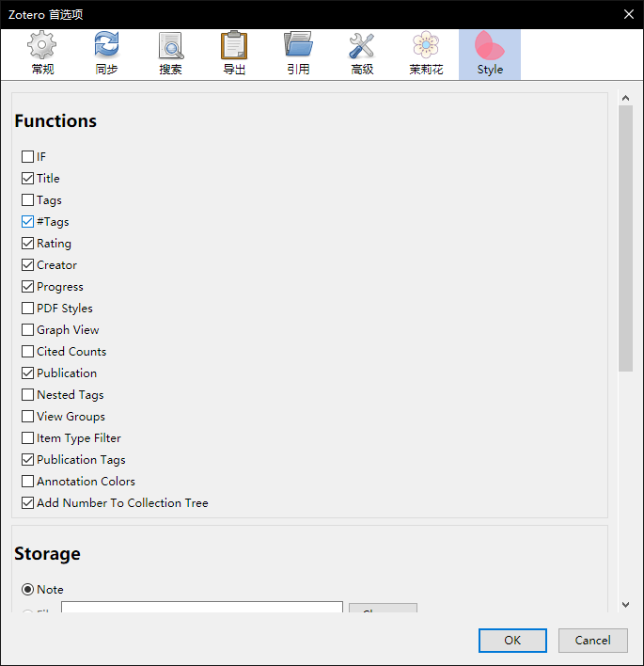Open the 搜索 search magnifier icon
Viewport: 644px width, 666px height.
tap(171, 45)
